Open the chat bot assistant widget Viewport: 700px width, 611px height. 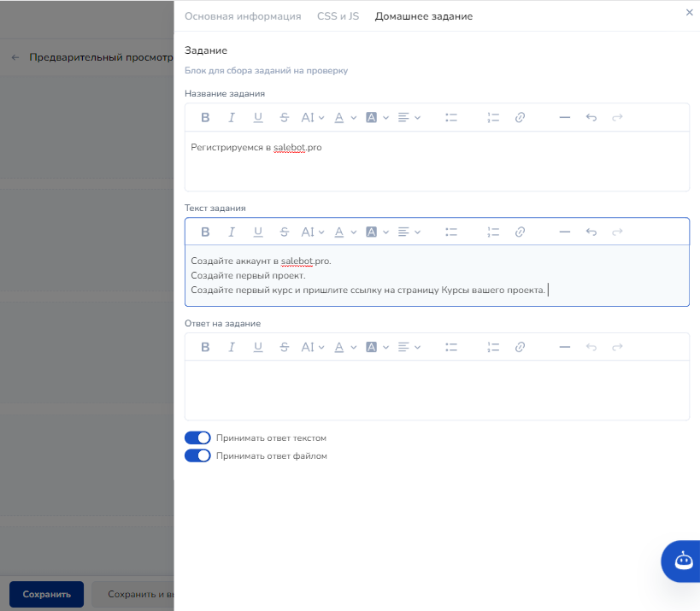[682, 561]
